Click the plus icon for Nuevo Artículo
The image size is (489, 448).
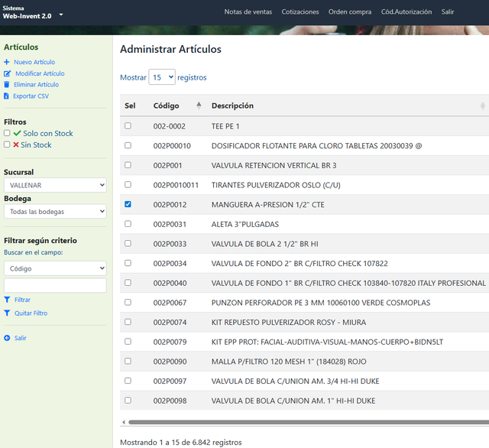point(7,62)
